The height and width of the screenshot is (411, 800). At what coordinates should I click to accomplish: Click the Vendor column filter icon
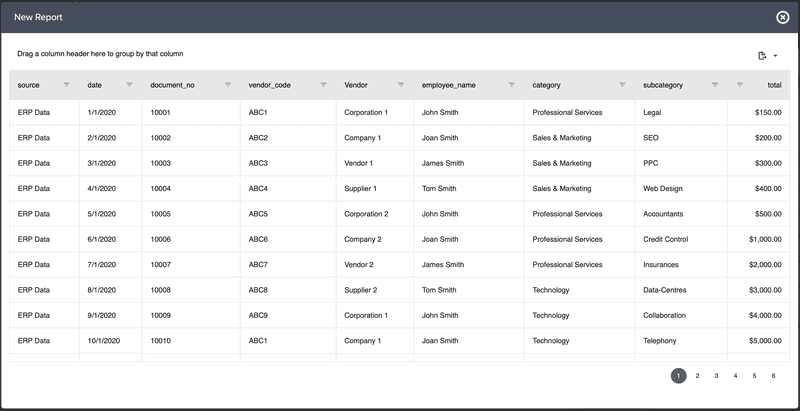401,85
